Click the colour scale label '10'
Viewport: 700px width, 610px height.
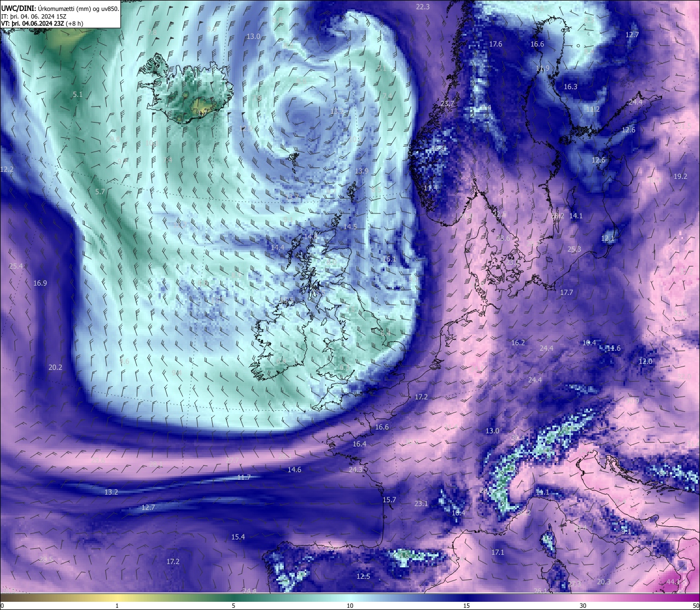click(350, 606)
